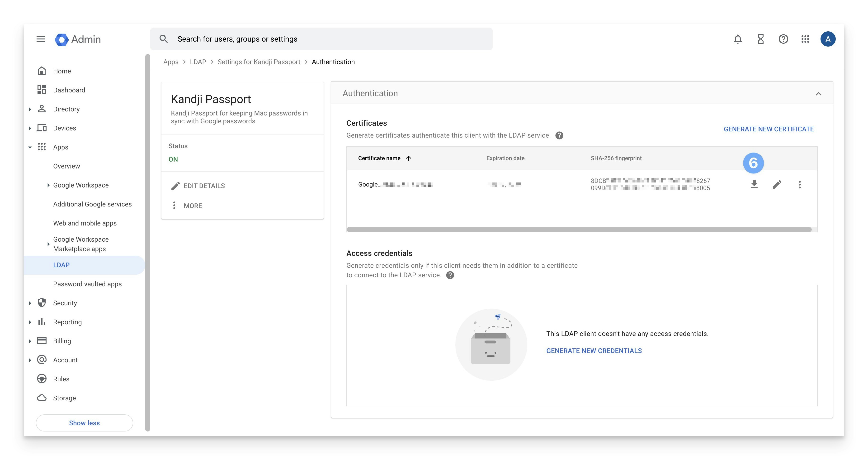Click the main menu hamburger icon
868x460 pixels.
(41, 39)
